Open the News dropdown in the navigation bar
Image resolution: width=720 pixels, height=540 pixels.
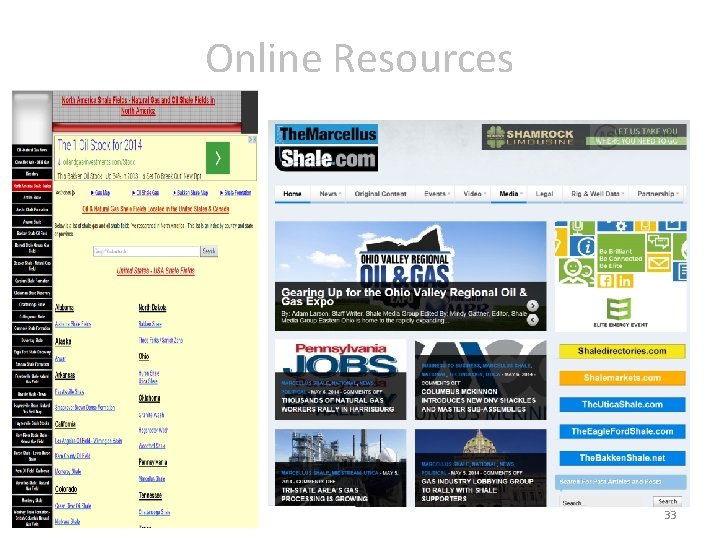click(330, 194)
